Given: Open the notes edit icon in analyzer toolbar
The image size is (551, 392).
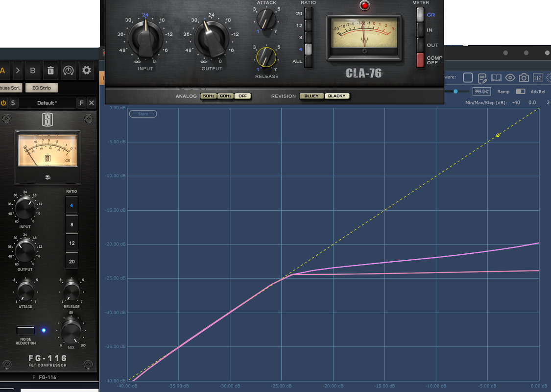Looking at the screenshot, I should click(x=482, y=78).
